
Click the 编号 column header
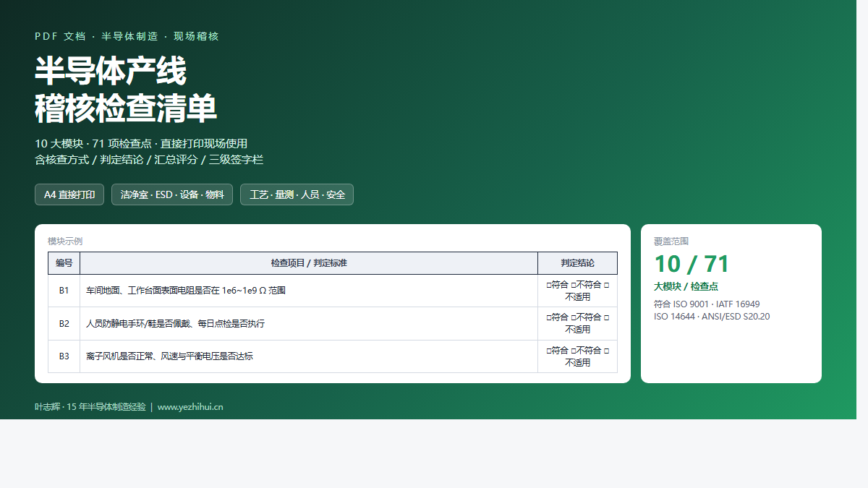point(64,263)
